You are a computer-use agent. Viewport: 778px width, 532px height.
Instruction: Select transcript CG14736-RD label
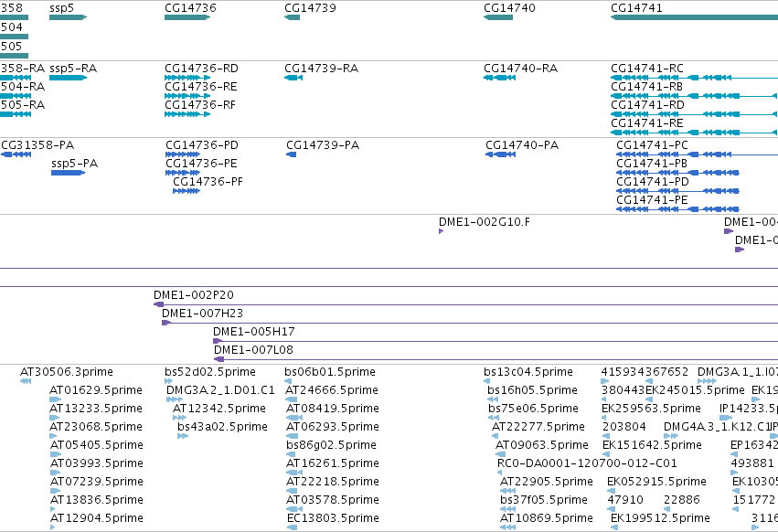point(201,69)
